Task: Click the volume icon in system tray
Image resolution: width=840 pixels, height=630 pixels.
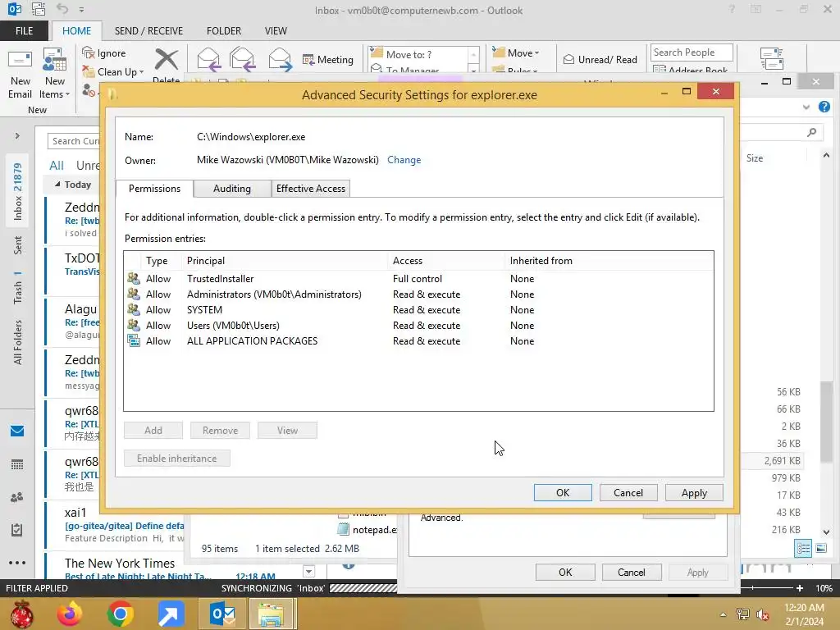Action: pyautogui.click(x=762, y=614)
